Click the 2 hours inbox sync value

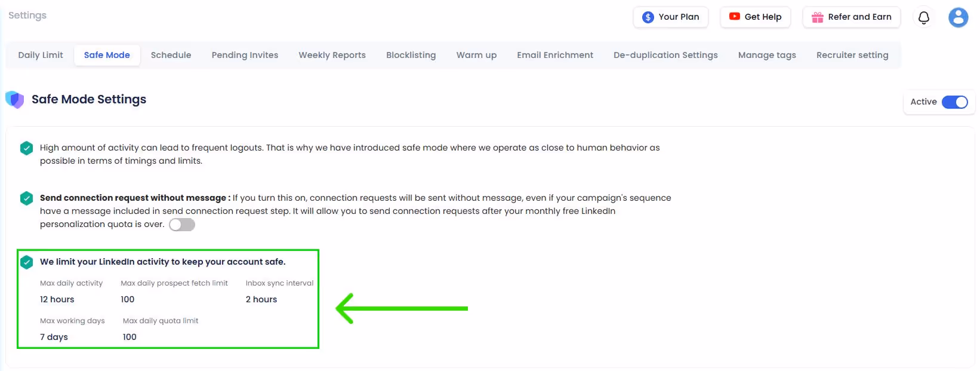click(261, 299)
